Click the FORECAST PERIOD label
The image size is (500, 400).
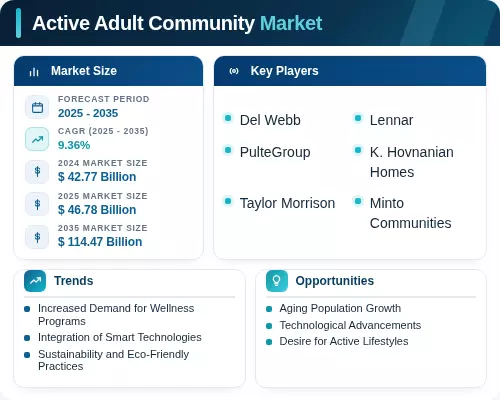[x=104, y=99]
